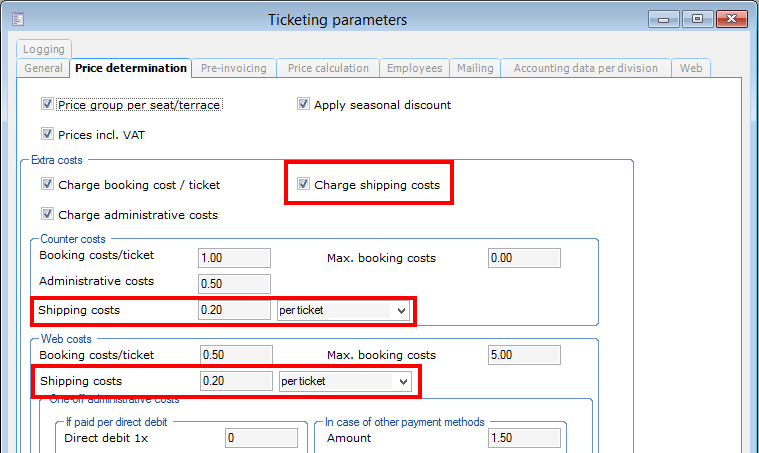Disable Charge shipping costs option
The width and height of the screenshot is (759, 453).
click(x=304, y=184)
